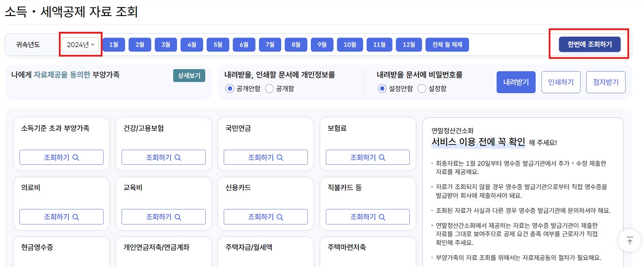Click the search icon on 국민연금 조회하기
Screen dimensions: 644x267
tap(279, 157)
